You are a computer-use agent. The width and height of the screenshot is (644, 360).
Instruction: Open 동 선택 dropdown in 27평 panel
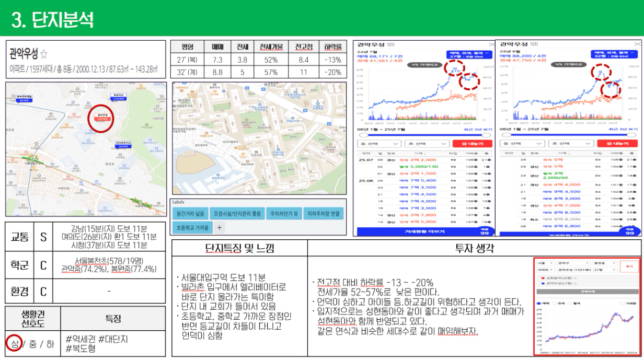[379, 144]
